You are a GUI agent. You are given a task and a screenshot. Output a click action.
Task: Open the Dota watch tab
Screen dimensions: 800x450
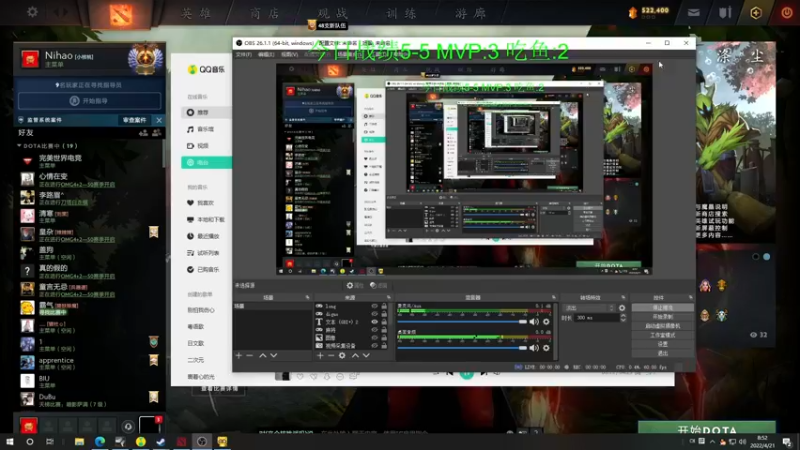pos(333,13)
